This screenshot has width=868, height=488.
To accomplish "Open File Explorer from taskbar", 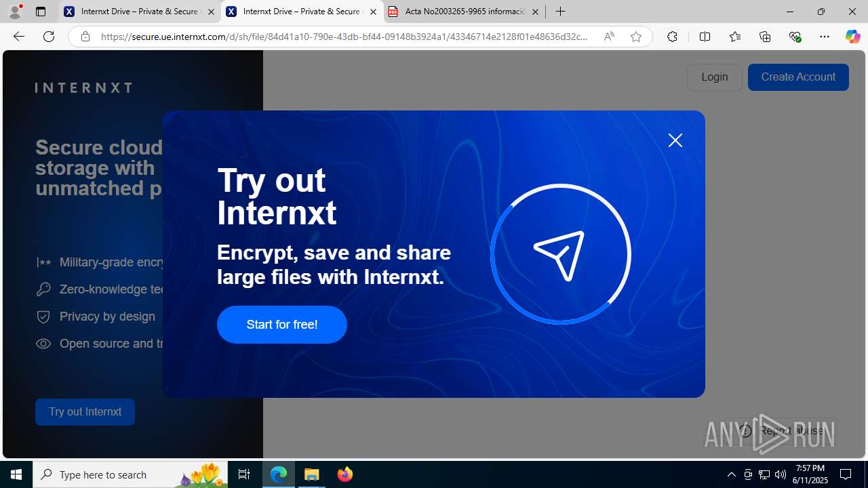I will pos(312,474).
